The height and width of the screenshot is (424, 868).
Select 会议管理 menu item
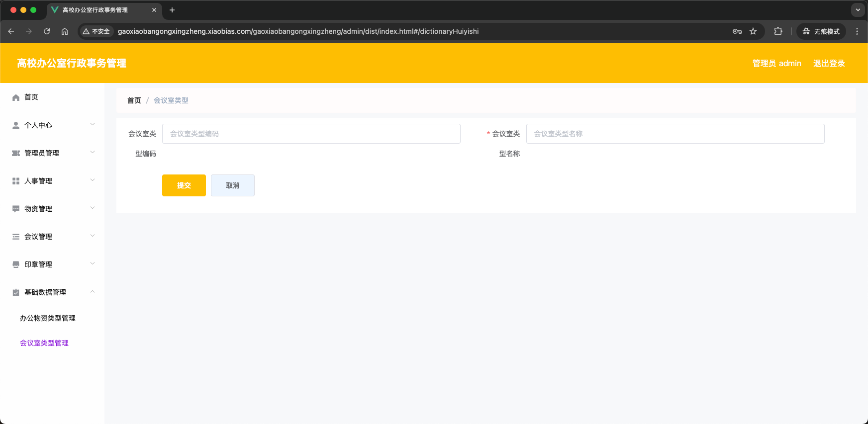pos(52,237)
